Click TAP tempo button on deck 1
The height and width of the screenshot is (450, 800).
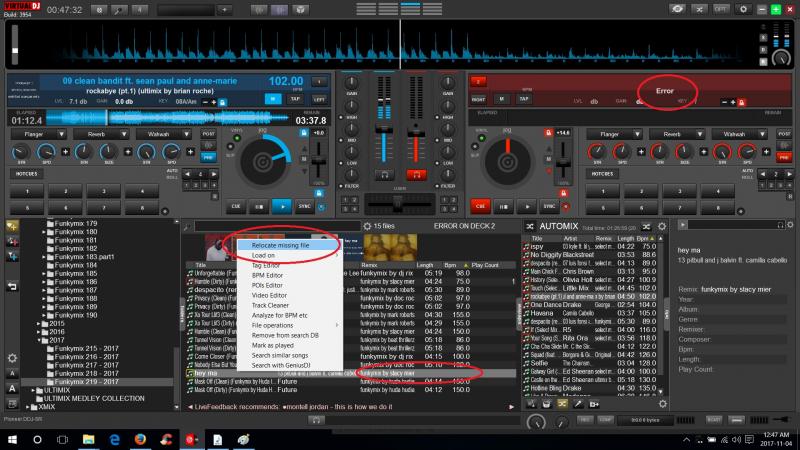pyautogui.click(x=295, y=99)
